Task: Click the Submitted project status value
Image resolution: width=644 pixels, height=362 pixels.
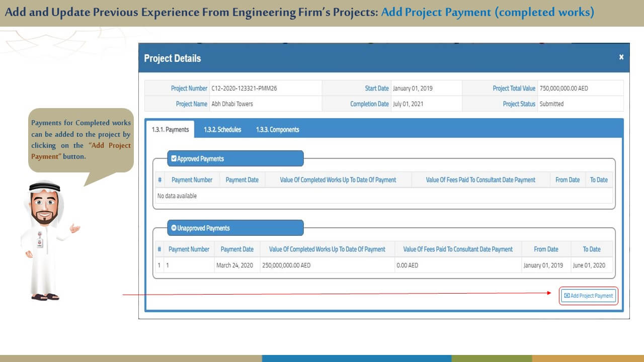Action: (x=551, y=104)
